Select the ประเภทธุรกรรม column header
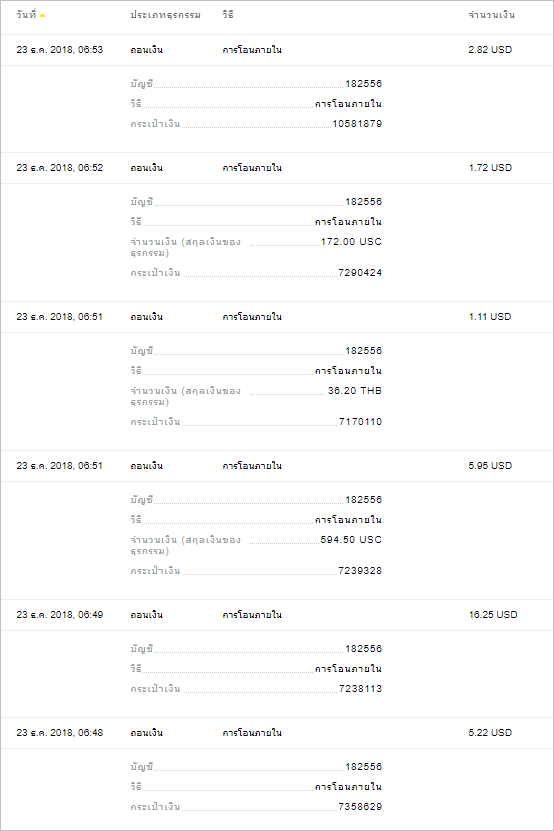The width and height of the screenshot is (554, 831). (165, 15)
